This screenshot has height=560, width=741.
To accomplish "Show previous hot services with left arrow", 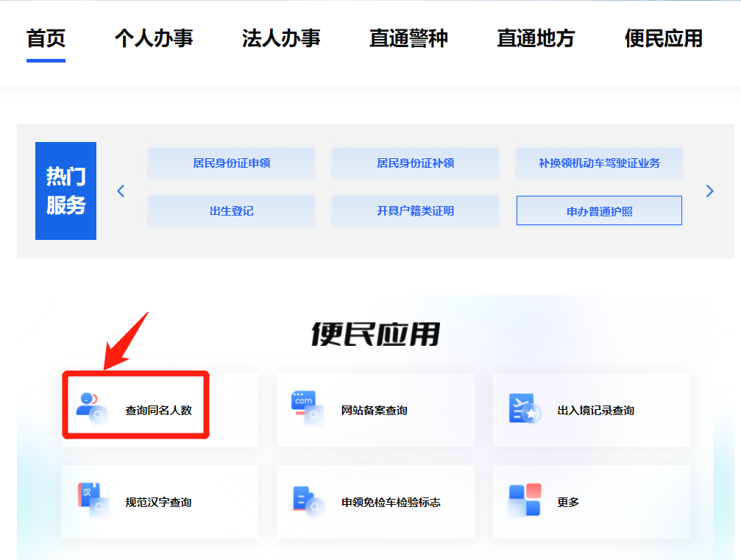I will [121, 191].
